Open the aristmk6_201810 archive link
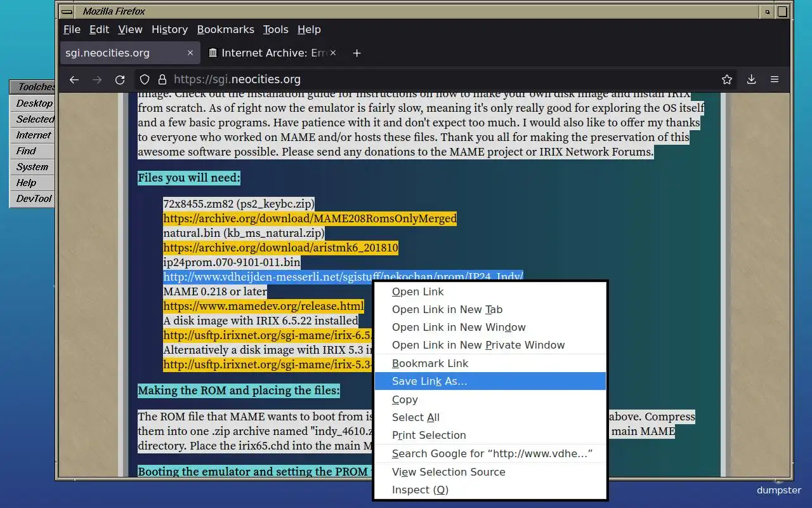The width and height of the screenshot is (812, 508). [x=280, y=248]
